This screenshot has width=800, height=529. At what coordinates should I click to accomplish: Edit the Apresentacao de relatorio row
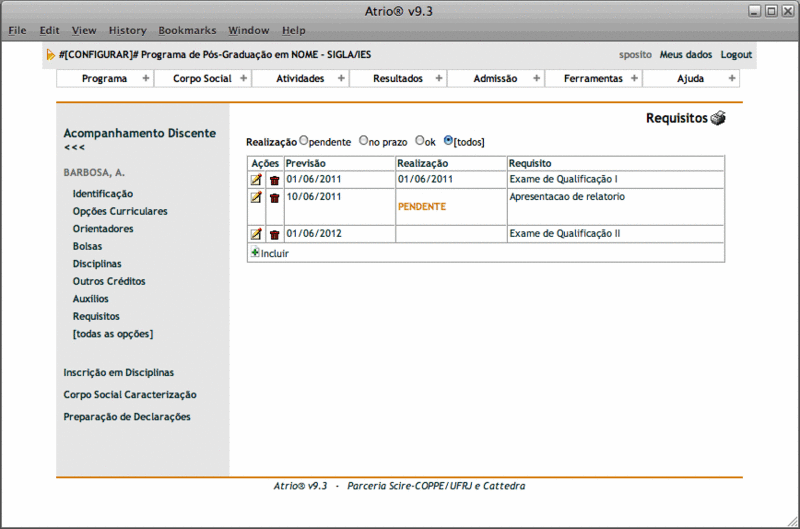tap(256, 197)
